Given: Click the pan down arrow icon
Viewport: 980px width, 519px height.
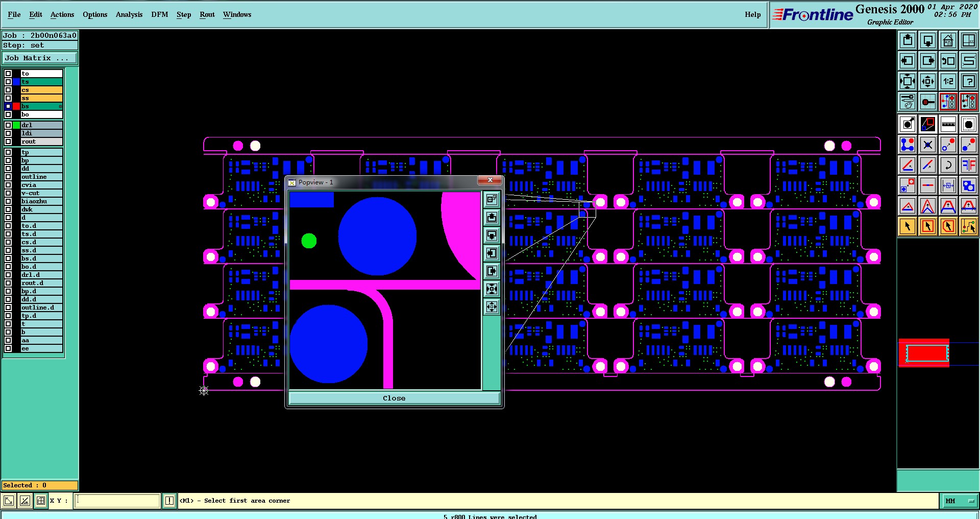Looking at the screenshot, I should pyautogui.click(x=928, y=40).
